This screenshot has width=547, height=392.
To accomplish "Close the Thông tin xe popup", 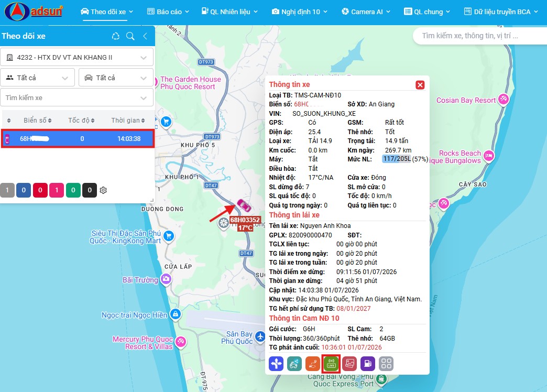I will pos(420,85).
